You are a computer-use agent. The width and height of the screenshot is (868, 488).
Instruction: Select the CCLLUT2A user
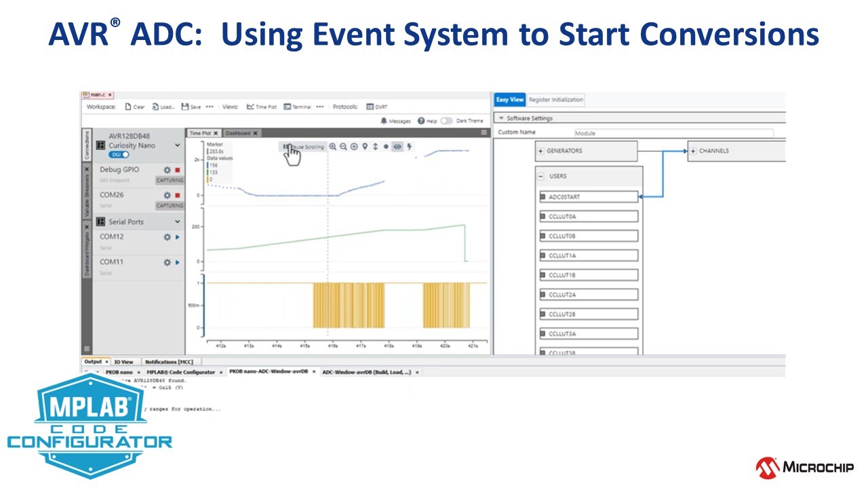[589, 295]
